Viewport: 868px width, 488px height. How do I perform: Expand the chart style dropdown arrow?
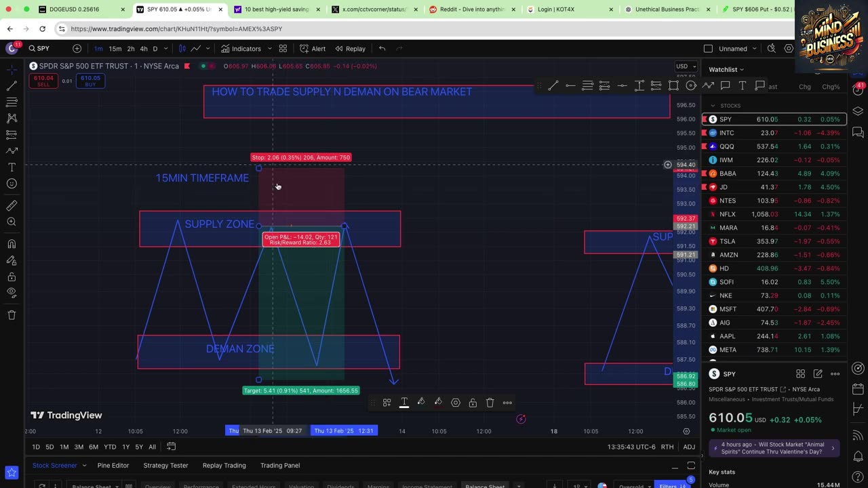pyautogui.click(x=209, y=49)
